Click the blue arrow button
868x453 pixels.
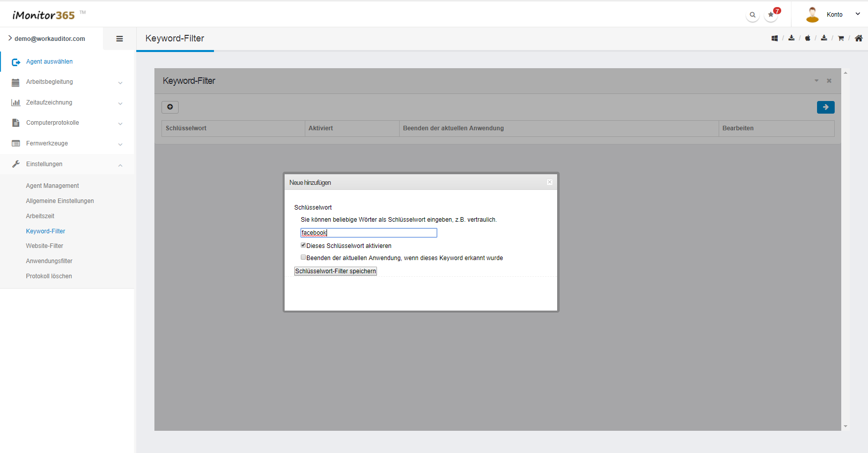(826, 107)
